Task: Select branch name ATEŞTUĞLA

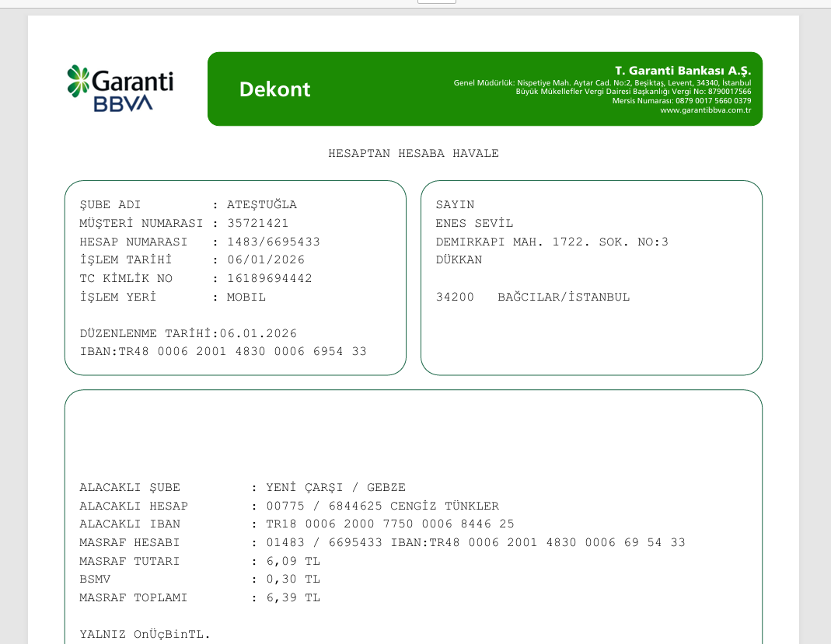Action: pyautogui.click(x=262, y=205)
